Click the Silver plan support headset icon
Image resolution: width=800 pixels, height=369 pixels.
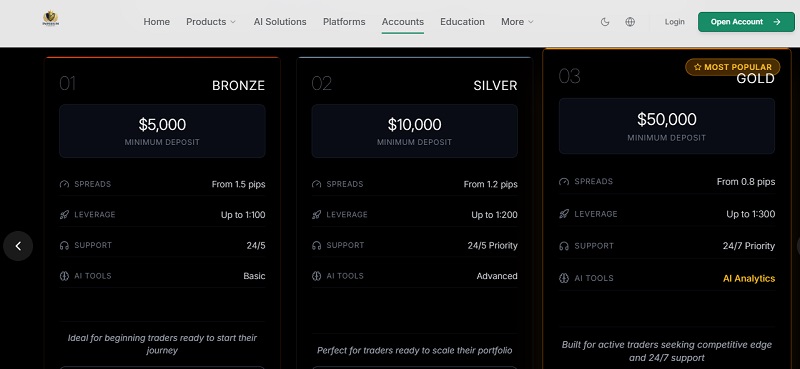tap(316, 245)
